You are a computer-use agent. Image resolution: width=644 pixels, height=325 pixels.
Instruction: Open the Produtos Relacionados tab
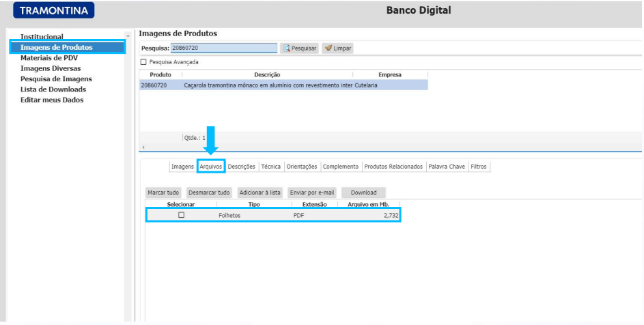[x=393, y=167]
